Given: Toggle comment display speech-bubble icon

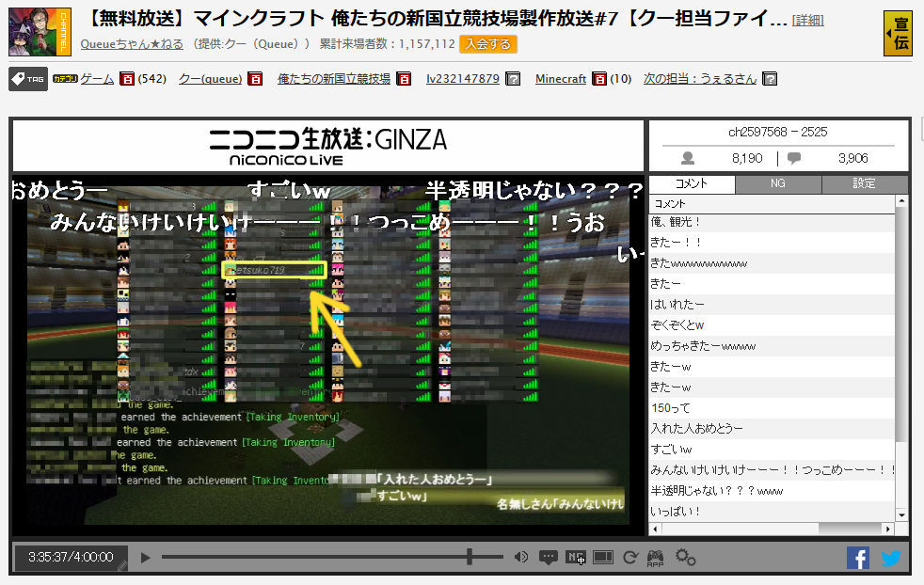Looking at the screenshot, I should coord(548,558).
